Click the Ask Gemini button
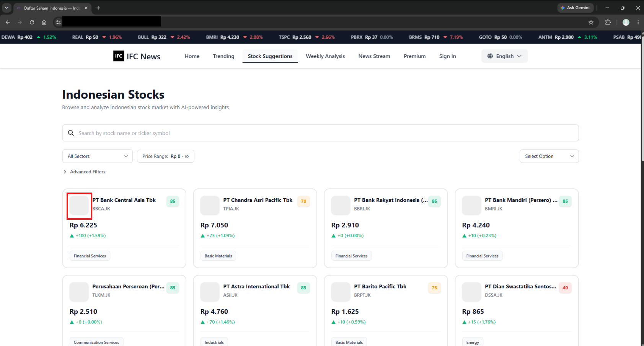 575,8
